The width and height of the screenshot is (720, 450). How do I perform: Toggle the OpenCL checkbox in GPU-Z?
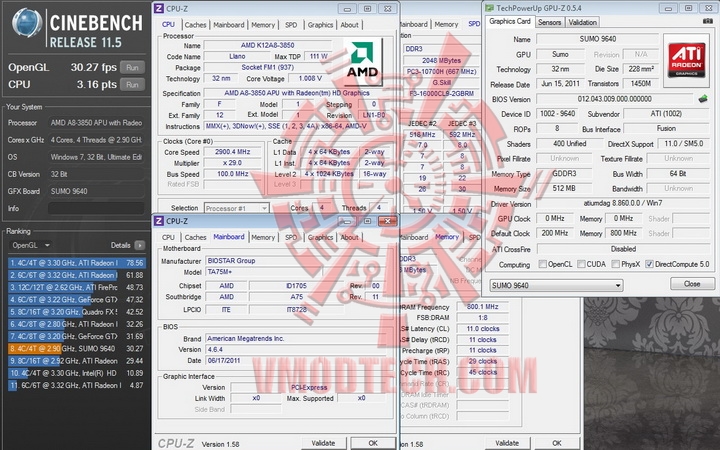tap(542, 264)
